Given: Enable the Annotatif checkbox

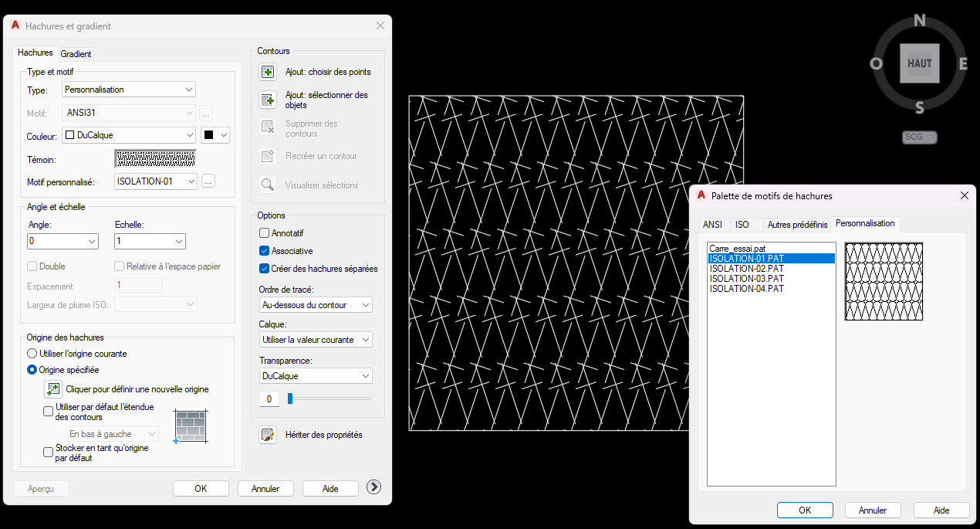Looking at the screenshot, I should click(x=265, y=232).
